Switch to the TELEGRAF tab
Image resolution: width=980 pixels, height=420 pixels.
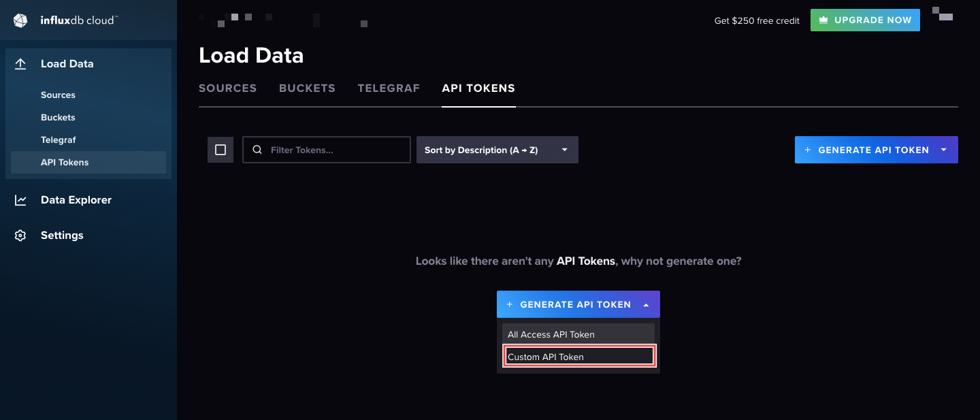click(389, 88)
